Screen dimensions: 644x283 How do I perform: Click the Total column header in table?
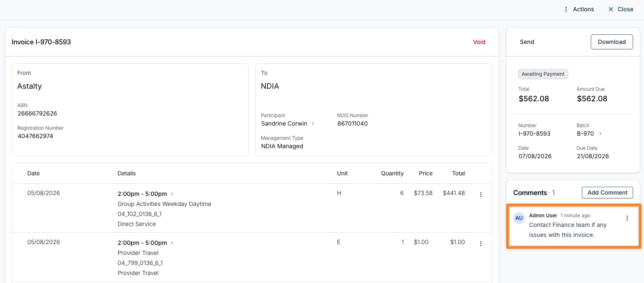[x=458, y=173]
